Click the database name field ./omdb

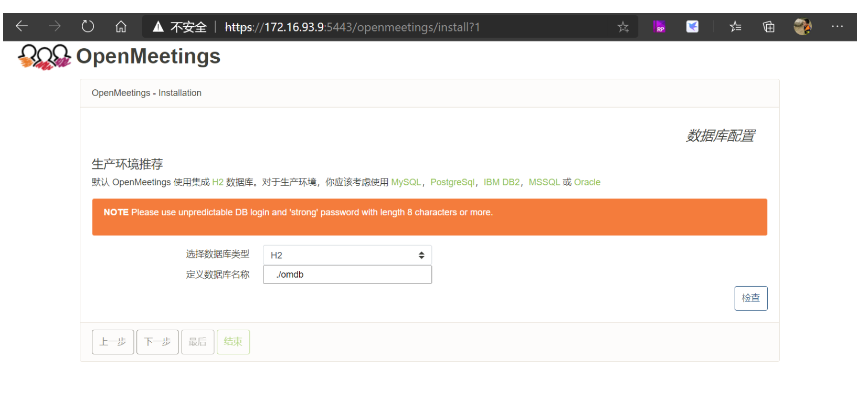347,275
